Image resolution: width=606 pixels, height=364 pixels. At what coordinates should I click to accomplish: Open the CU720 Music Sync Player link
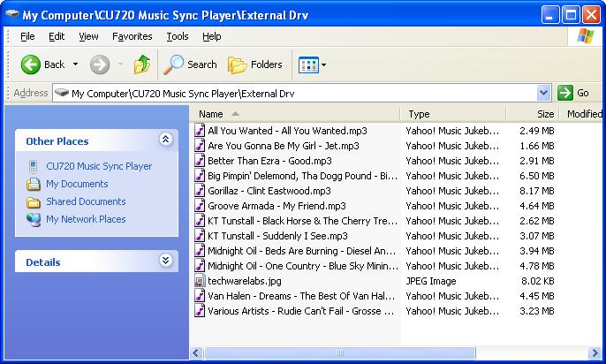click(99, 166)
